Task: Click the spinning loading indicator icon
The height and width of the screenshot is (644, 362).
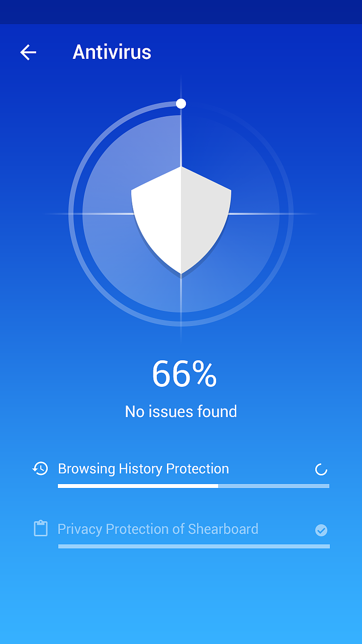Action: (321, 470)
